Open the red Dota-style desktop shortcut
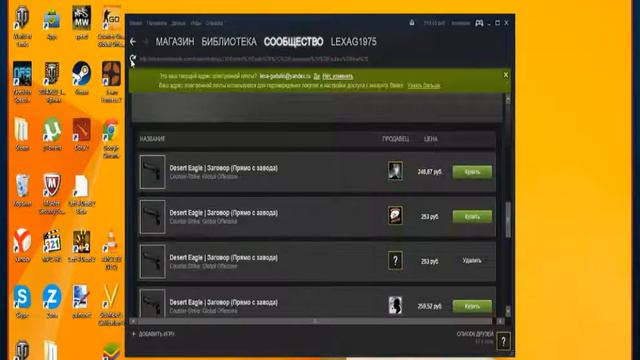The image size is (640, 360). [82, 130]
